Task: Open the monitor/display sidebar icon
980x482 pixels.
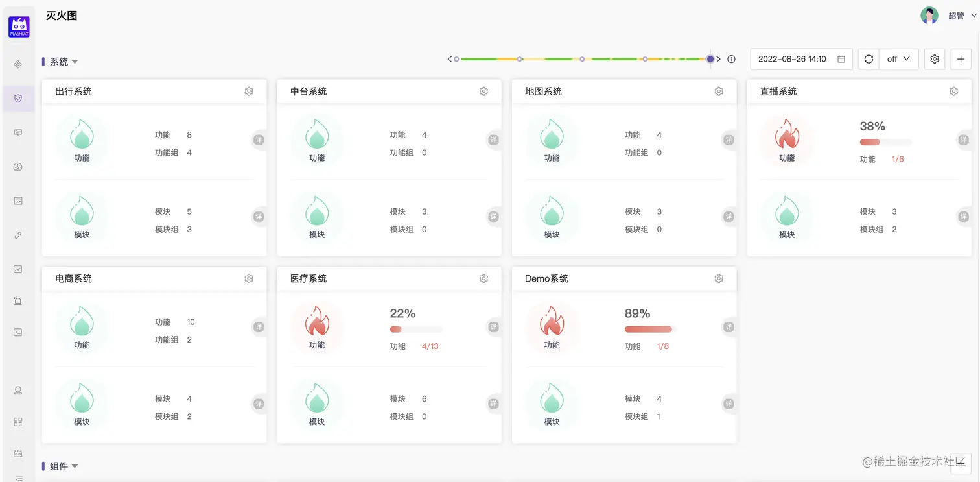Action: click(x=18, y=132)
